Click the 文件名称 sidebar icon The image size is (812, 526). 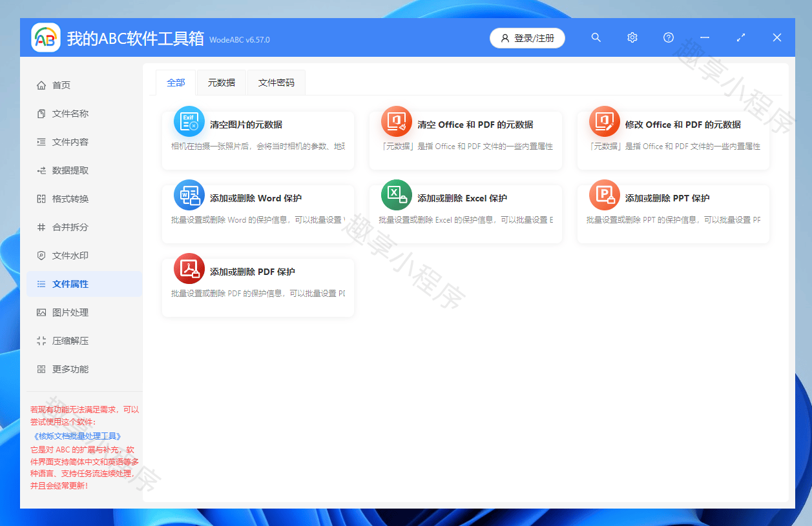point(41,114)
